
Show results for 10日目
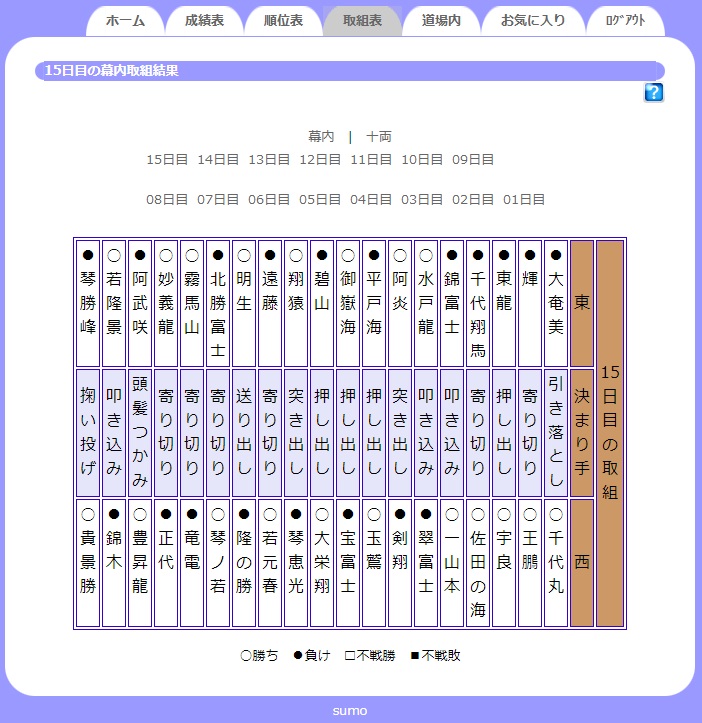click(x=422, y=160)
